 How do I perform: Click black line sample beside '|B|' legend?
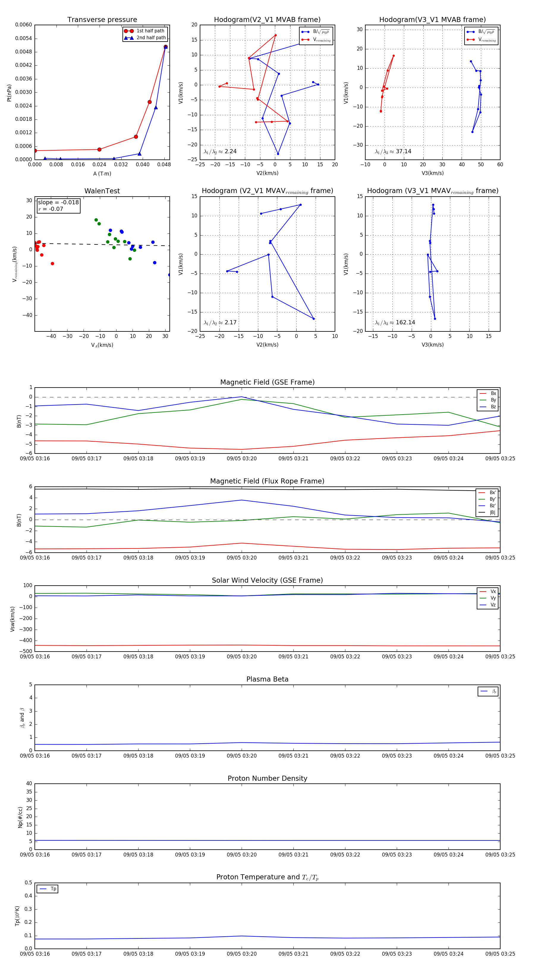pyautogui.click(x=482, y=513)
